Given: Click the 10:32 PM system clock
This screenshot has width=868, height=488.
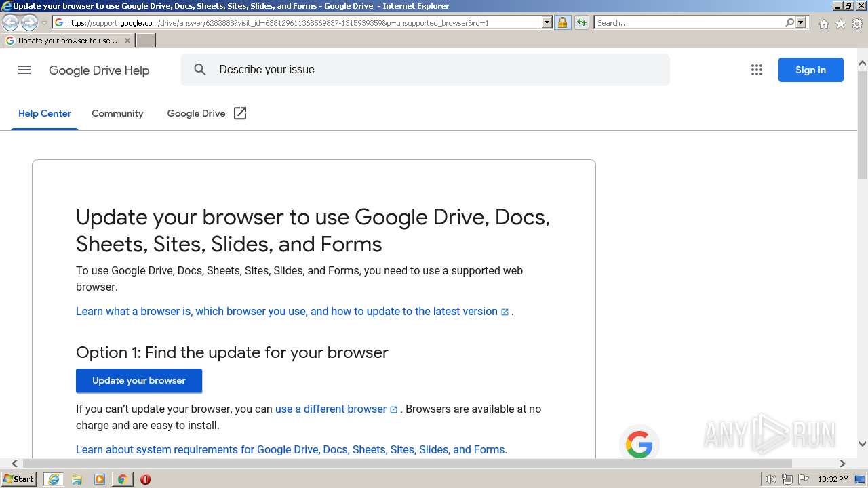Looking at the screenshot, I should [x=833, y=479].
